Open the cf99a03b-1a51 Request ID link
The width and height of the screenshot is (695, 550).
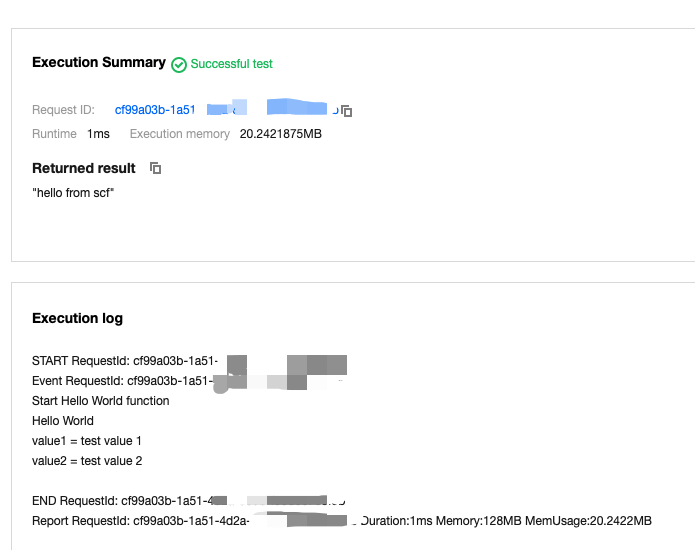click(x=154, y=110)
